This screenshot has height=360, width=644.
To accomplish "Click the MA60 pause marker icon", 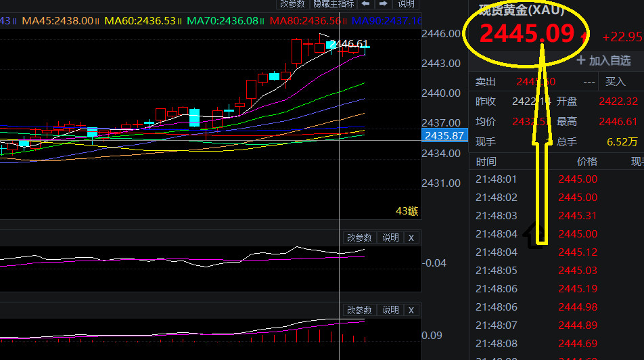I will pos(179,21).
